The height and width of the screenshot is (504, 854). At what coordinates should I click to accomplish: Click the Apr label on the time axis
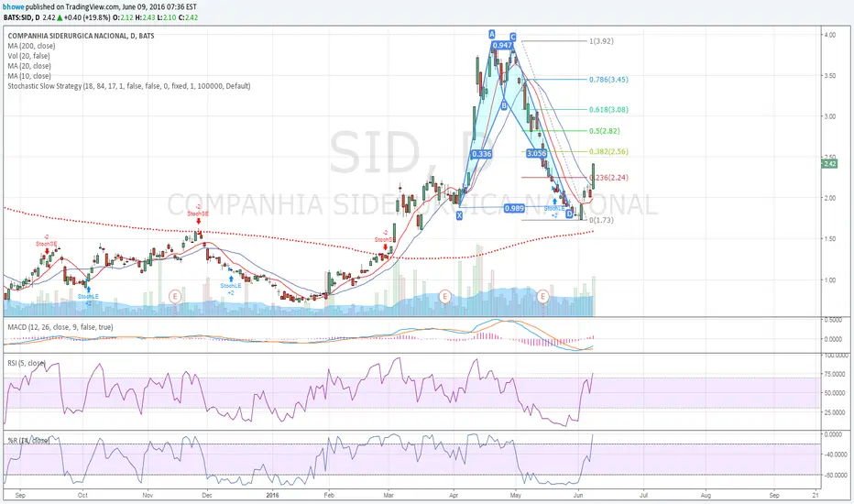pyautogui.click(x=454, y=495)
